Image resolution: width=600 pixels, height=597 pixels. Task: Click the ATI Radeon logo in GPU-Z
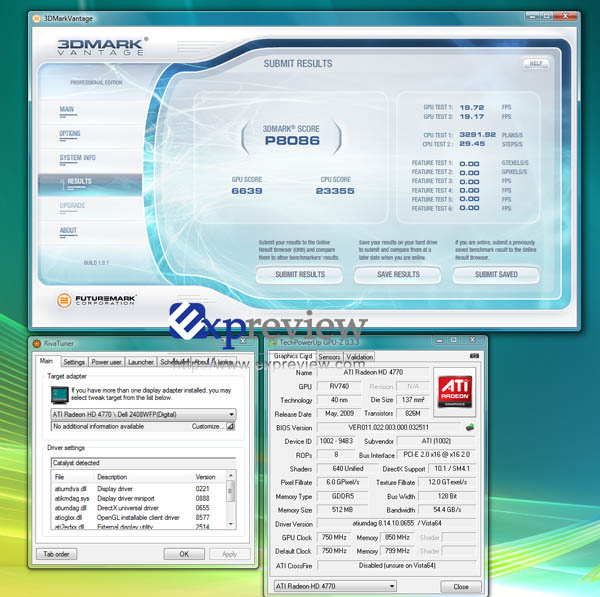coord(455,392)
